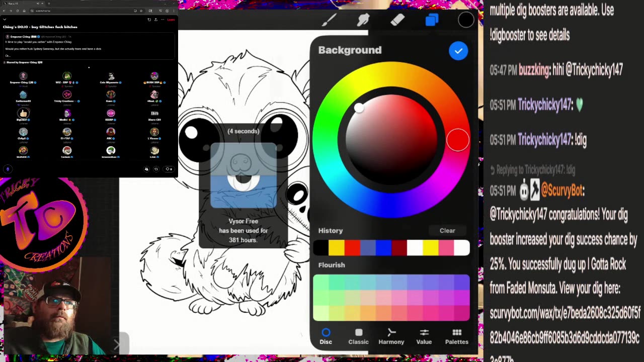Pick dark red swatch in History
The image size is (644, 362).
399,248
